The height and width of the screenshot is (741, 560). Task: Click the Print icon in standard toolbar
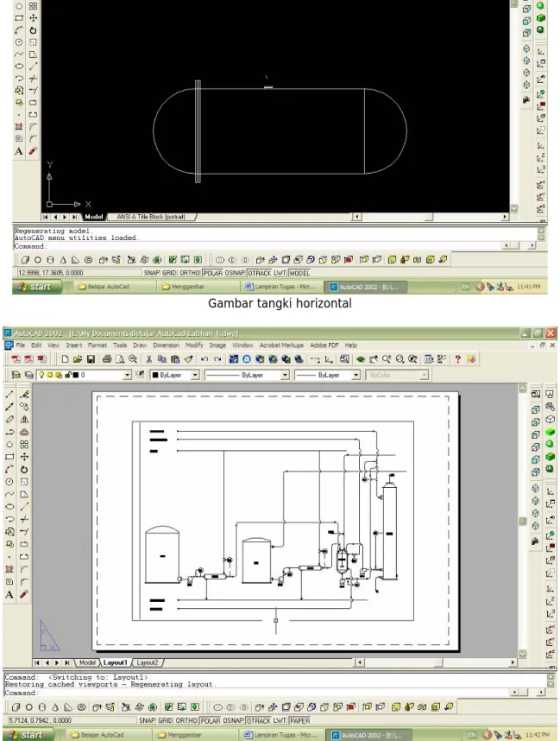point(107,359)
